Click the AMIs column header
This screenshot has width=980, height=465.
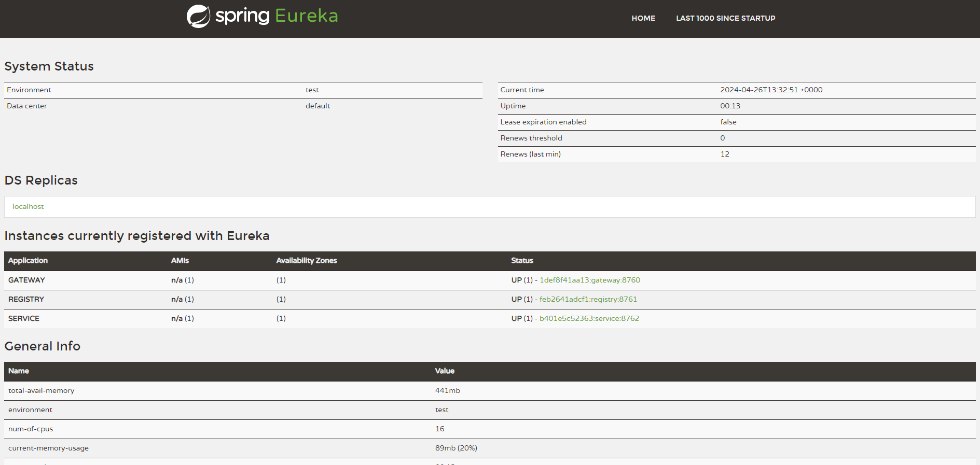click(180, 261)
